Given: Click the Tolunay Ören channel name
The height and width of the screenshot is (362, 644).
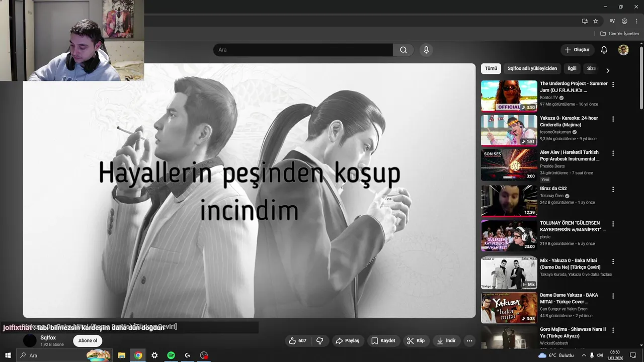Looking at the screenshot, I should click(x=552, y=196).
